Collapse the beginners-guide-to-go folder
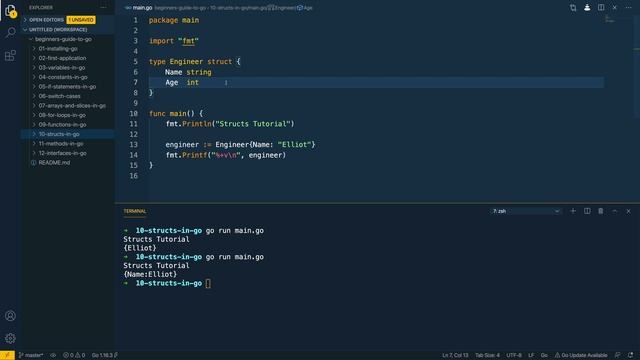The width and height of the screenshot is (640, 360). [67, 39]
